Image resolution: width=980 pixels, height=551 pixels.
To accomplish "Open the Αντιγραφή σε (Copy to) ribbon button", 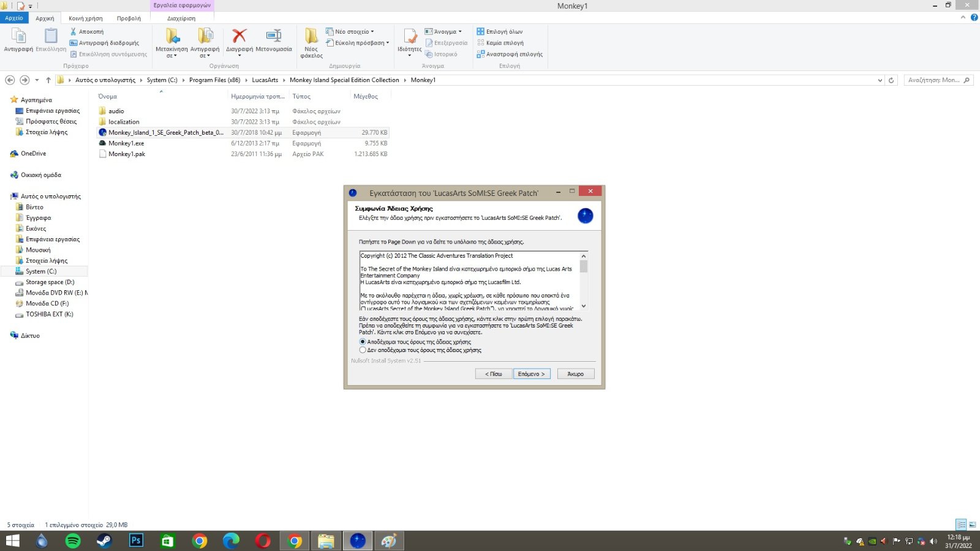I will tap(205, 43).
